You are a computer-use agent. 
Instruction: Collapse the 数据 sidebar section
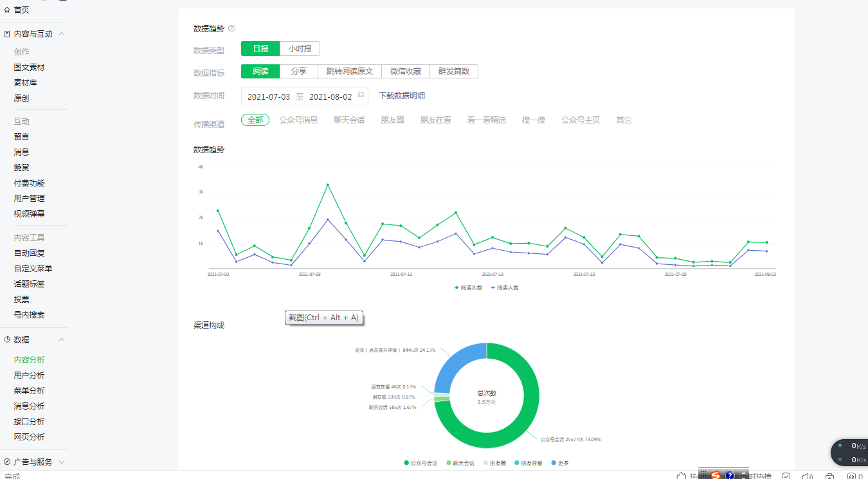click(x=62, y=339)
